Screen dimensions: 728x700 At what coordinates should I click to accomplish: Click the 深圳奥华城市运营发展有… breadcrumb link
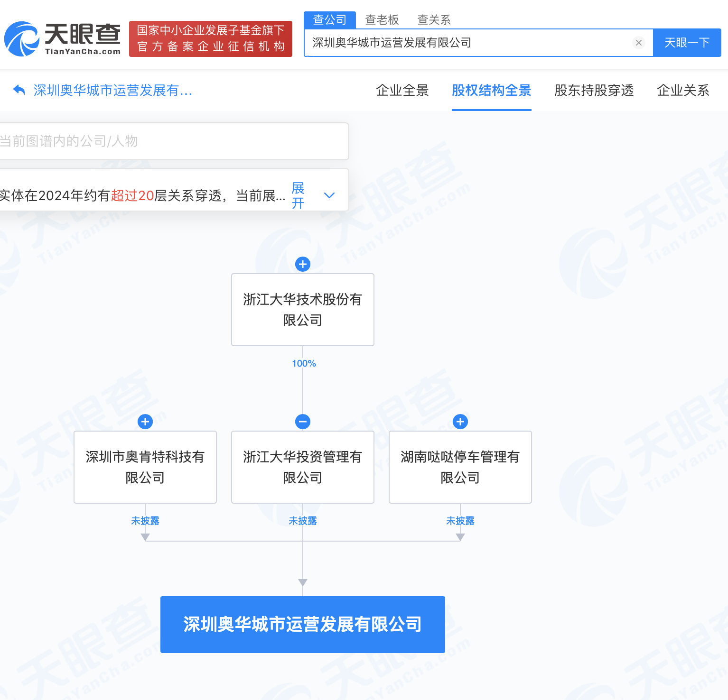tap(113, 90)
